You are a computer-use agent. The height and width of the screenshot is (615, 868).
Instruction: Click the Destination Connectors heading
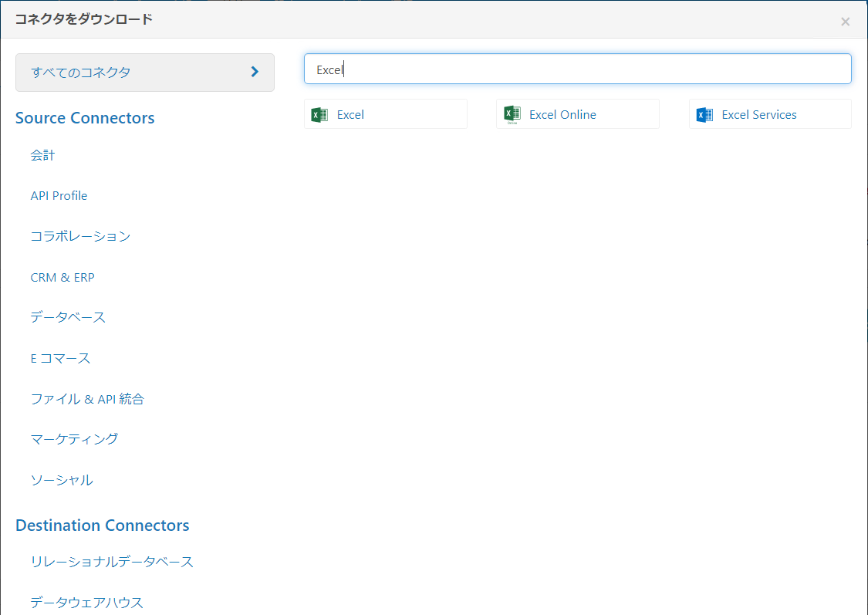(x=103, y=525)
